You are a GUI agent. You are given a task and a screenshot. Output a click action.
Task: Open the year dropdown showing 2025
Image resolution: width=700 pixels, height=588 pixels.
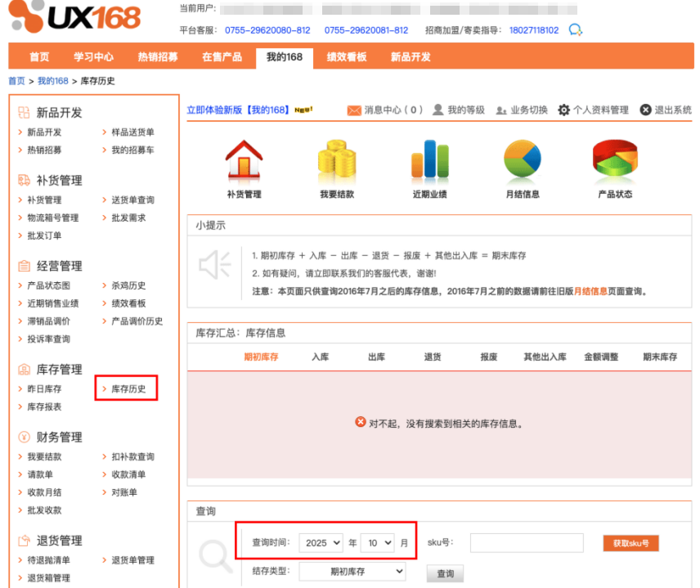click(321, 543)
